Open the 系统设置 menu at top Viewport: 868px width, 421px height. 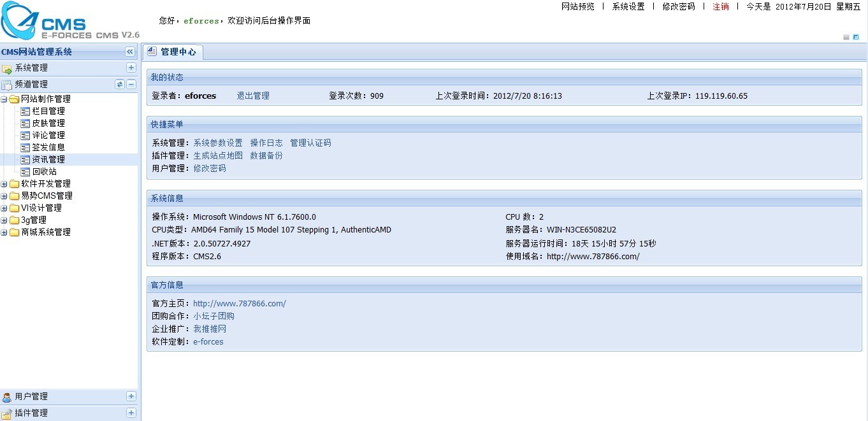[x=627, y=8]
